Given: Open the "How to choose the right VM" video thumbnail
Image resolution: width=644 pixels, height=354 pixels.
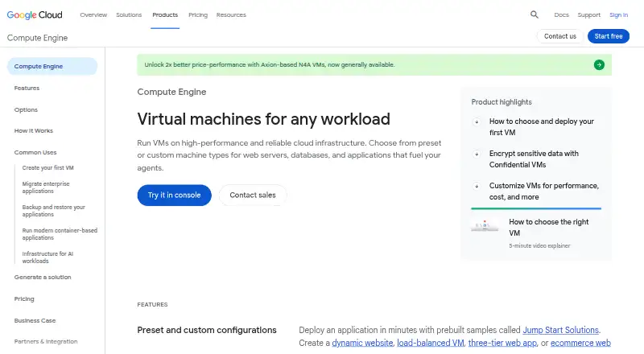Looking at the screenshot, I should (x=485, y=225).
